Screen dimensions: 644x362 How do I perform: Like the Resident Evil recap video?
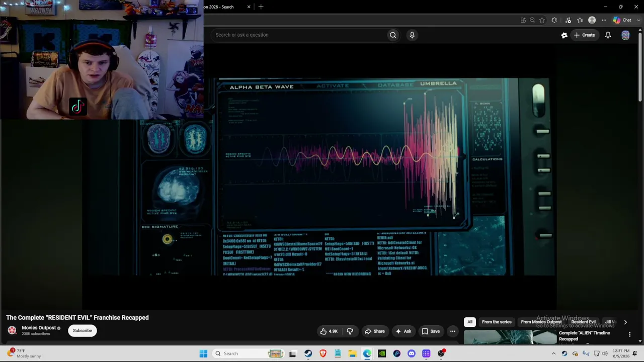tap(329, 331)
